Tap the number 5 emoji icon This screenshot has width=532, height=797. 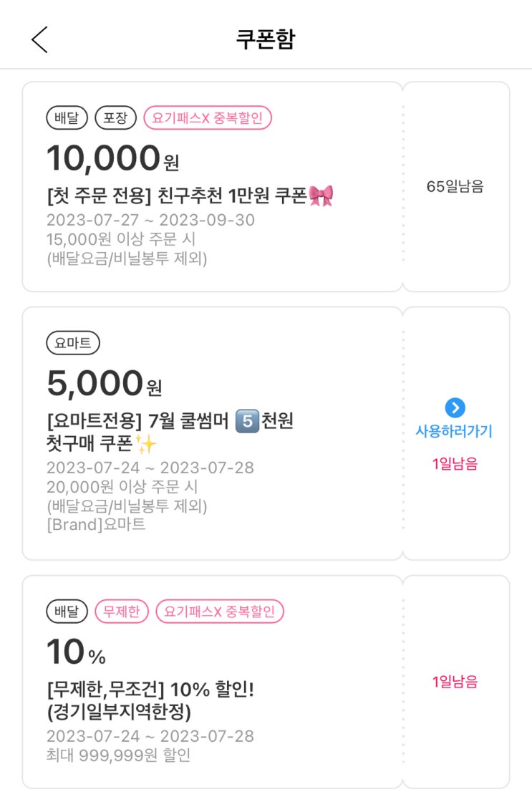(x=246, y=422)
